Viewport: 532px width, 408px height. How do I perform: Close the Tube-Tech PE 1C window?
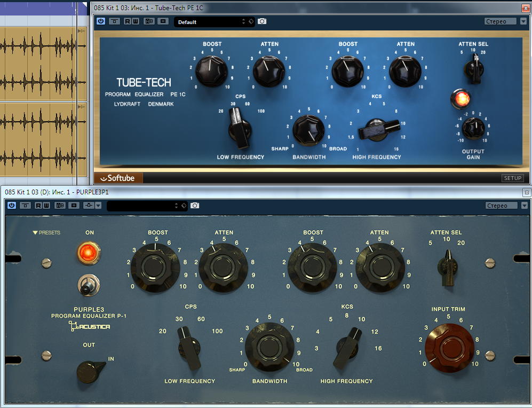click(x=526, y=8)
